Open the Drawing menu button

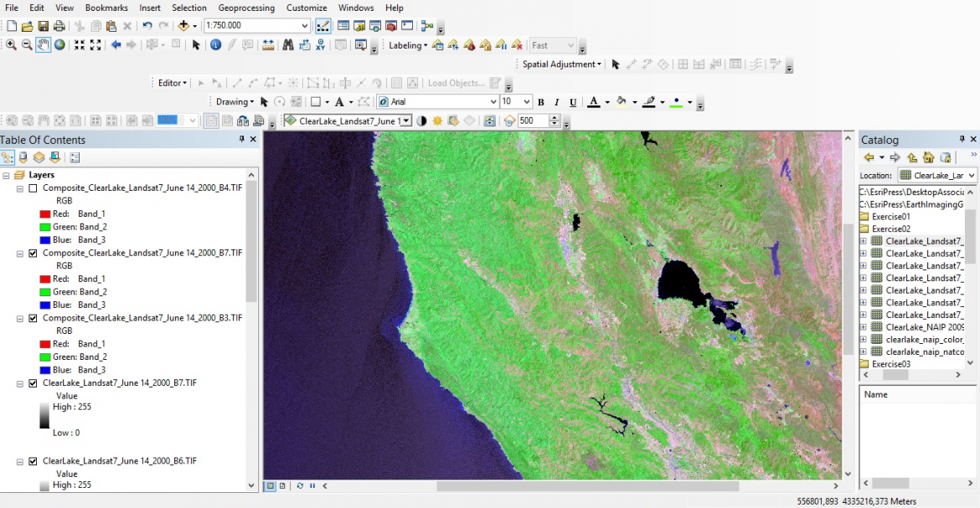[x=235, y=102]
